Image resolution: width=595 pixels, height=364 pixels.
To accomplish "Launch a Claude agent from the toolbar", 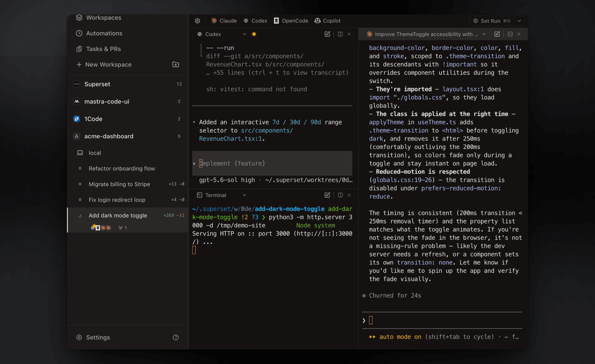I will tap(224, 21).
